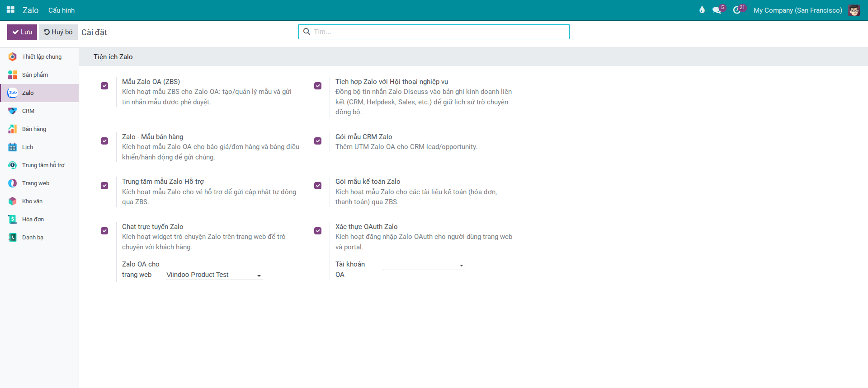This screenshot has width=868, height=388.
Task: Select Hóa đơn settings tab
Action: pos(39,220)
